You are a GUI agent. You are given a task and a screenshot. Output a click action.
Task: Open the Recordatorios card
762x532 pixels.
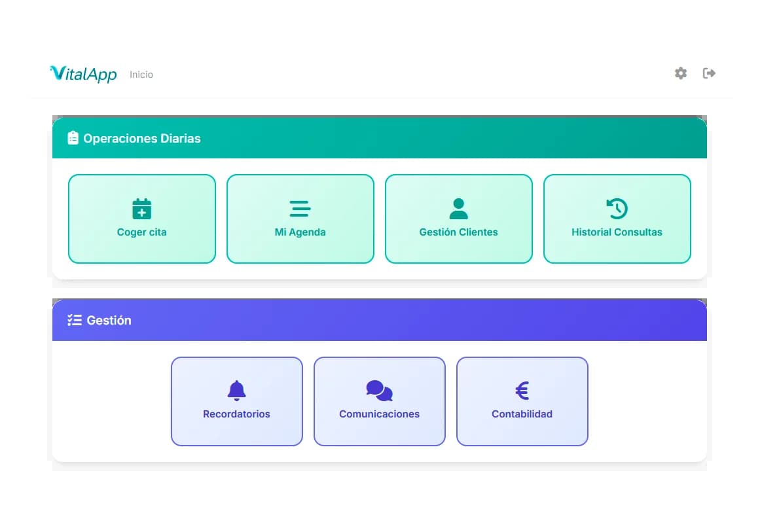(x=236, y=401)
